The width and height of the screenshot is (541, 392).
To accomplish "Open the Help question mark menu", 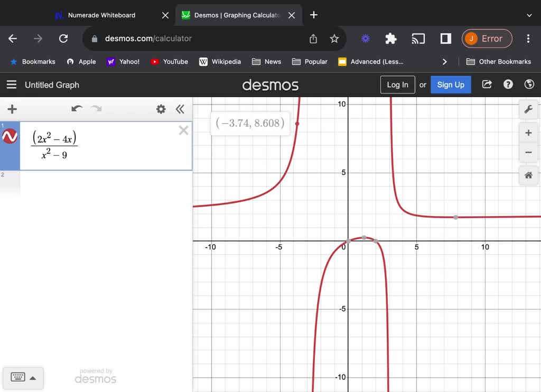I will tap(508, 85).
